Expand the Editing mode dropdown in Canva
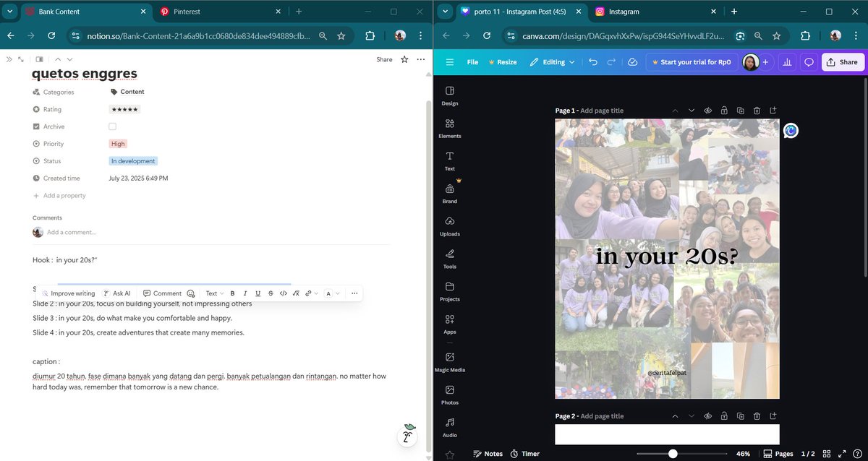 pyautogui.click(x=553, y=62)
